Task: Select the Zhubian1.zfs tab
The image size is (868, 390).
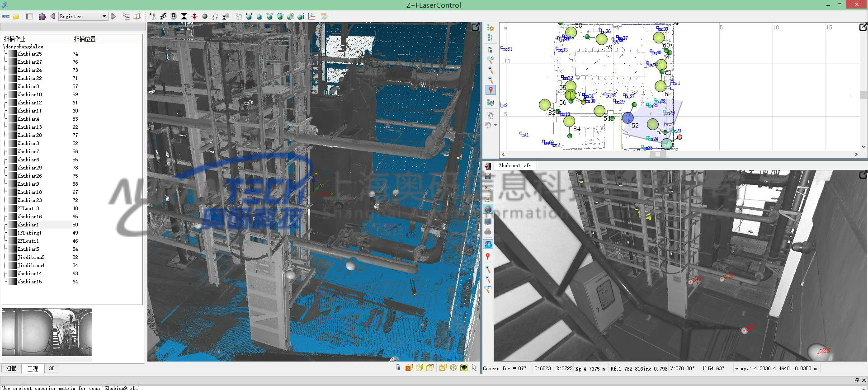Action: tap(515, 165)
